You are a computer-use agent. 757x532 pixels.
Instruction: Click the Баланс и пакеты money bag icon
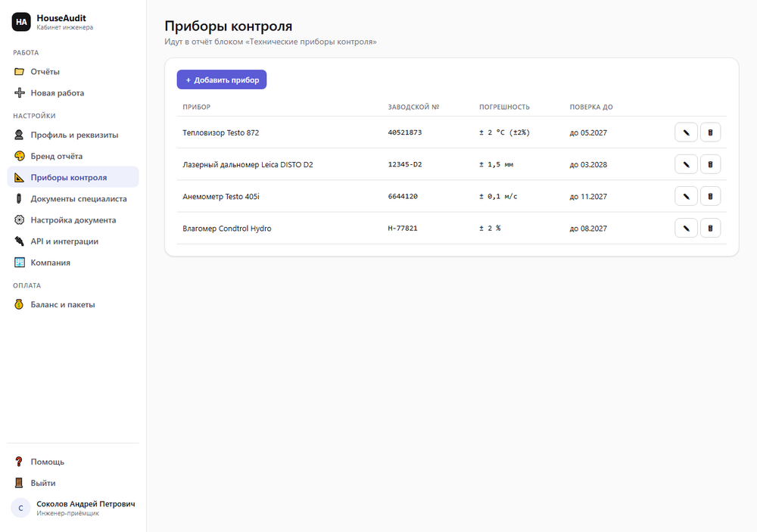click(x=20, y=304)
